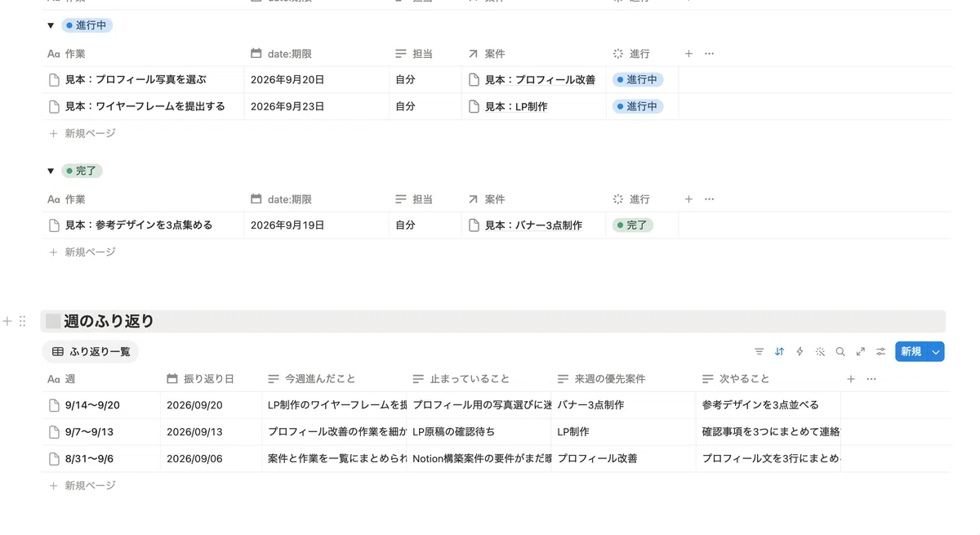This screenshot has height=535, width=980.
Task: Add a property in 完了 table header
Action: pyautogui.click(x=688, y=199)
